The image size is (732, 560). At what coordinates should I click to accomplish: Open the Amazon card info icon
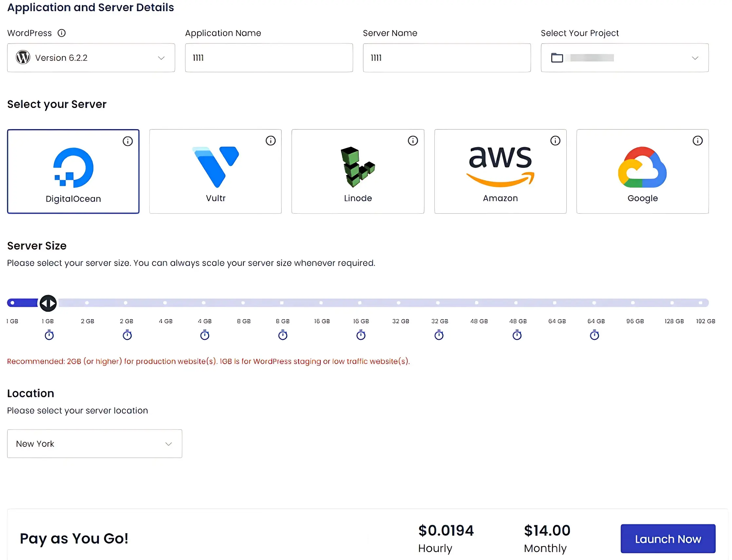(555, 141)
